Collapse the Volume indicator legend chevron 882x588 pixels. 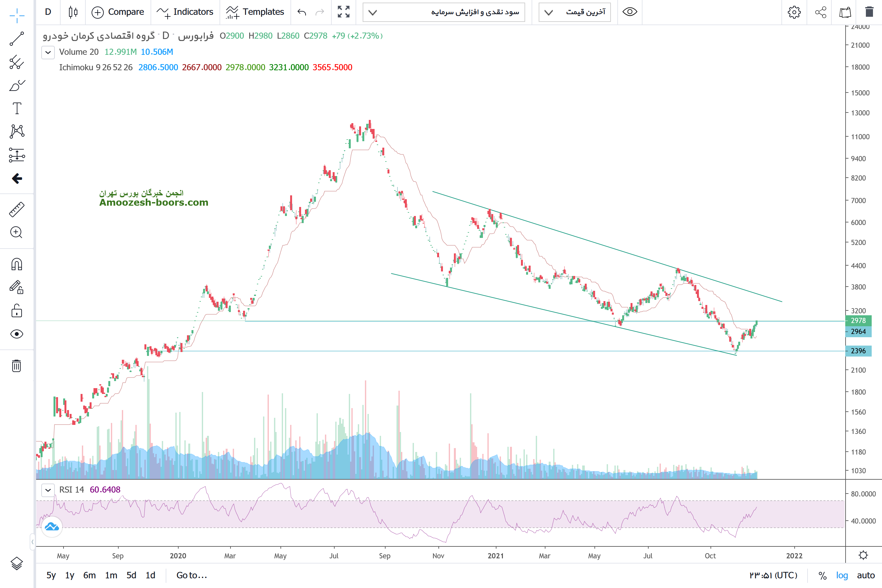click(48, 52)
